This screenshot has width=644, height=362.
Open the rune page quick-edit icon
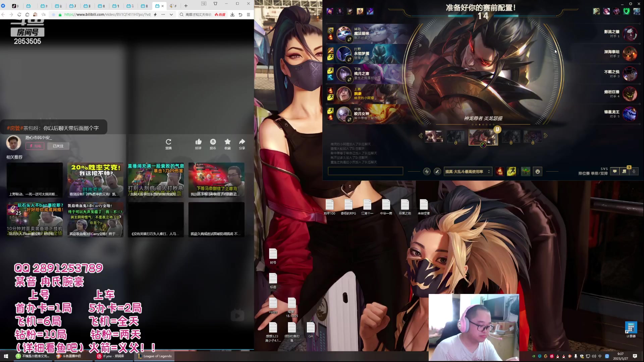point(427,172)
